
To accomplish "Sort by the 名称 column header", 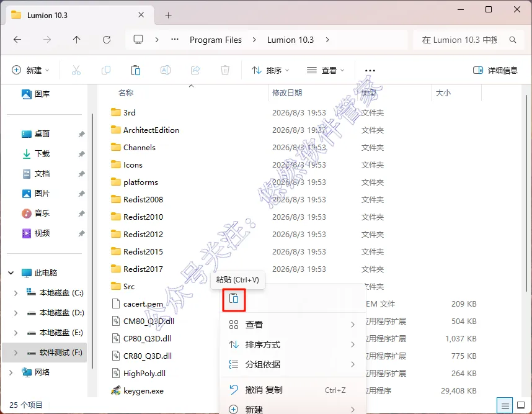I will [x=125, y=93].
